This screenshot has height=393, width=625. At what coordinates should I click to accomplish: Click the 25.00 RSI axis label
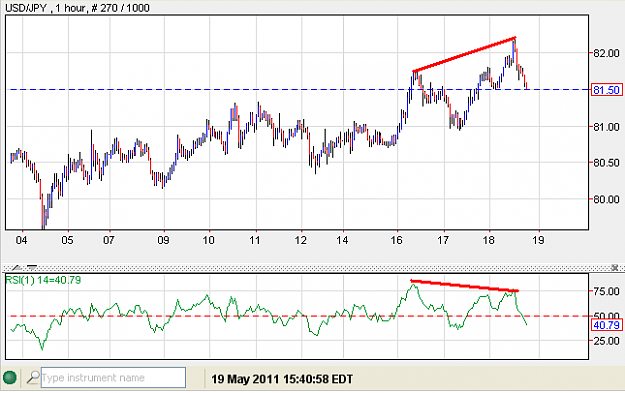click(x=606, y=341)
